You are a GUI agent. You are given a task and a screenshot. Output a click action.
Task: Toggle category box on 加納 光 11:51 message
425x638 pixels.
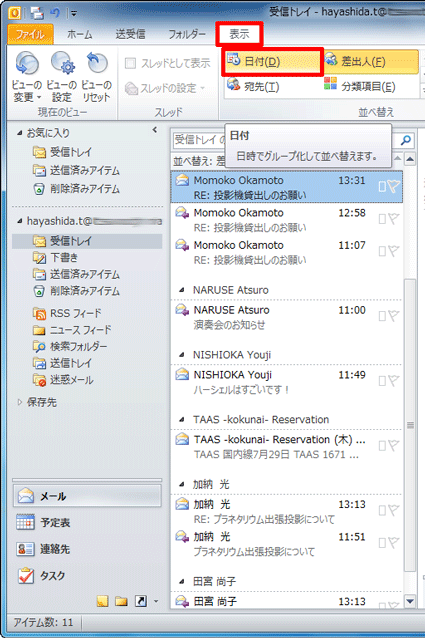click(382, 543)
